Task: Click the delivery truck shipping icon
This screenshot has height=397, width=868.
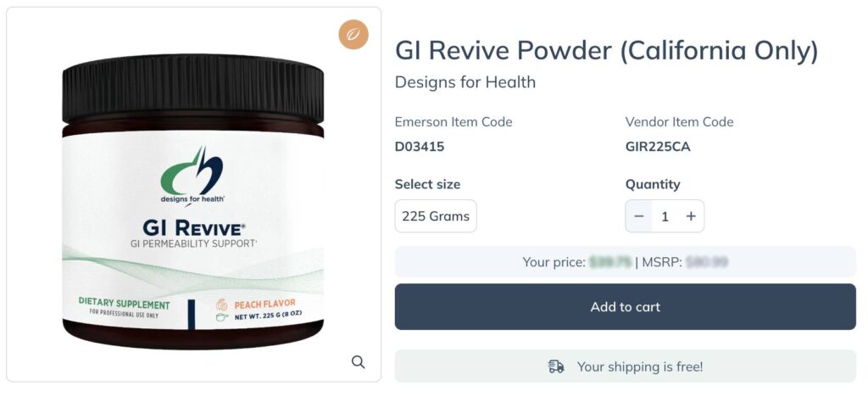Action: pyautogui.click(x=556, y=366)
